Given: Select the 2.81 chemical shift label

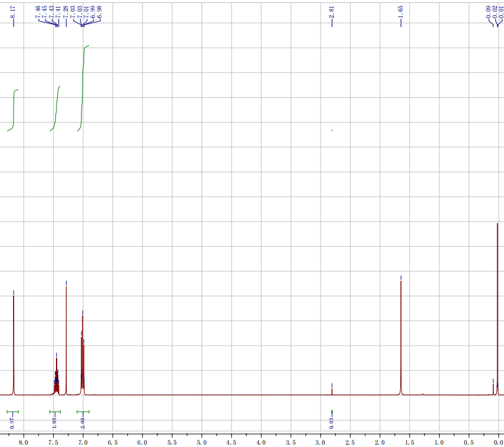Looking at the screenshot, I should click(332, 12).
